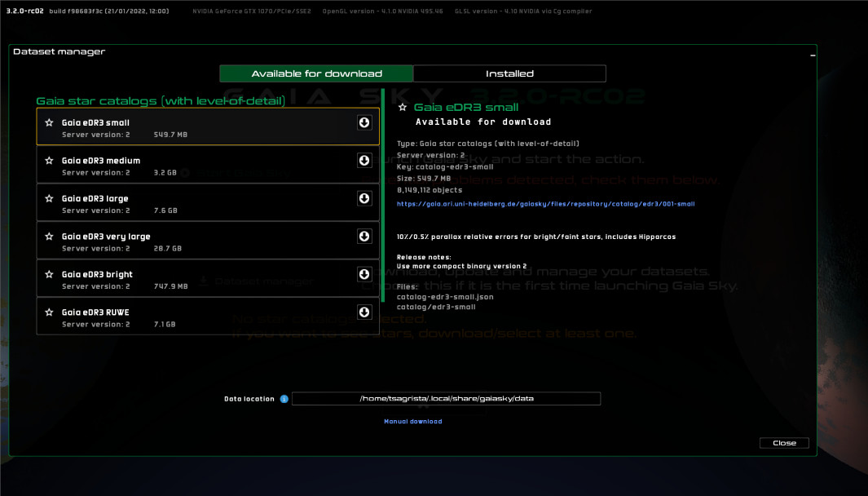Open the edr3 001-small repository URL
The image size is (868, 496).
(x=545, y=204)
